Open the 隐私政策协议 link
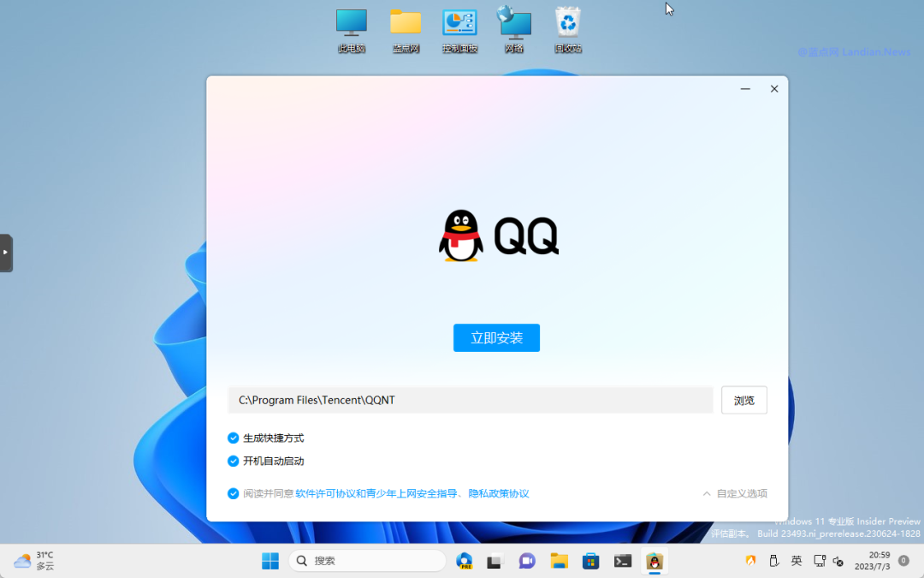 click(x=499, y=493)
